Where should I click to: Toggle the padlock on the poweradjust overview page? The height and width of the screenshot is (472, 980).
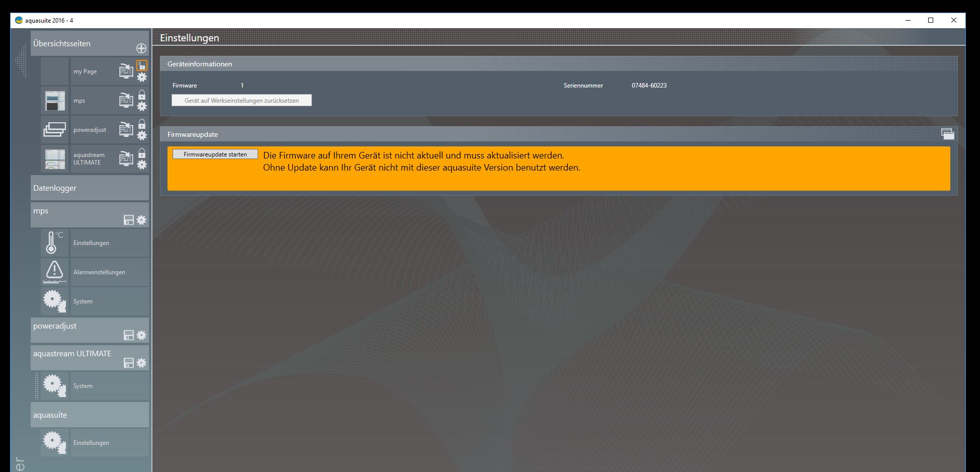(142, 124)
